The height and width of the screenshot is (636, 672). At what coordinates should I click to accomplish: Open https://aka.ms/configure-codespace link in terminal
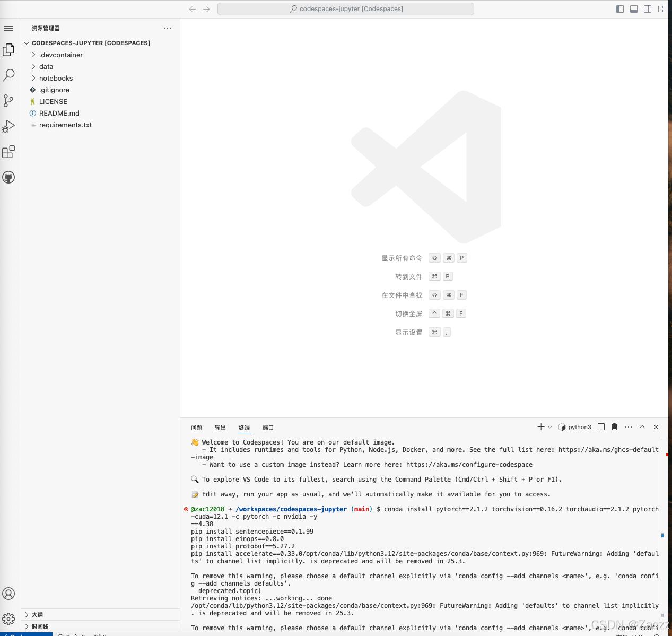tap(469, 465)
